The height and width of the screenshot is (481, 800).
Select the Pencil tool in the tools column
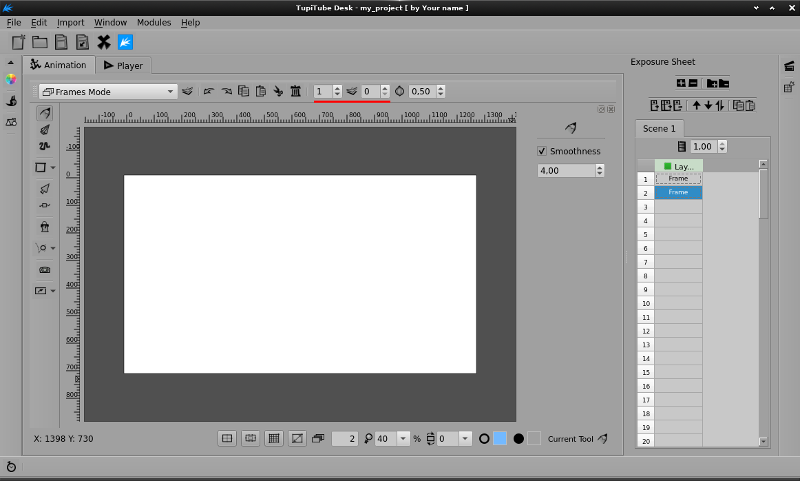(x=45, y=113)
